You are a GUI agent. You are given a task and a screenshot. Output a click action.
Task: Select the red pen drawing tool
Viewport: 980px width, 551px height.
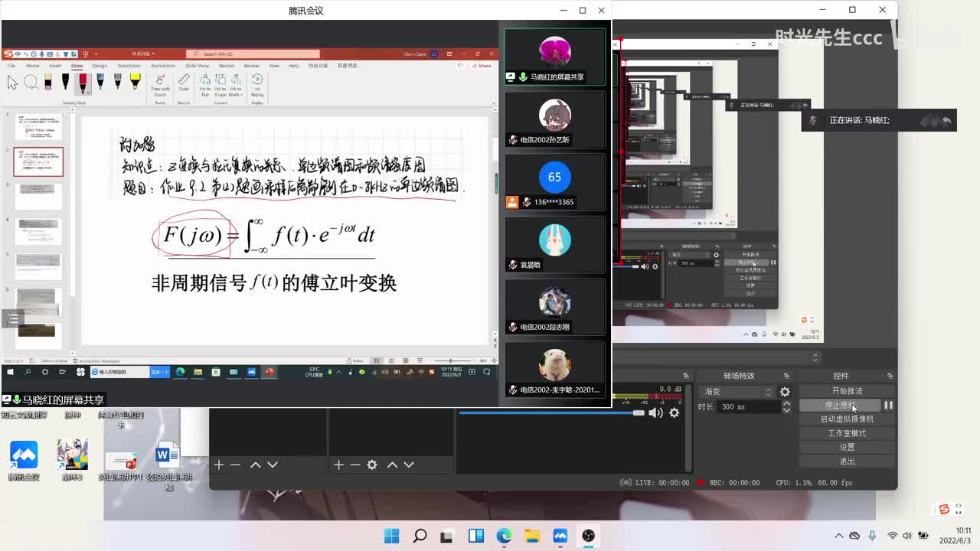tap(83, 83)
